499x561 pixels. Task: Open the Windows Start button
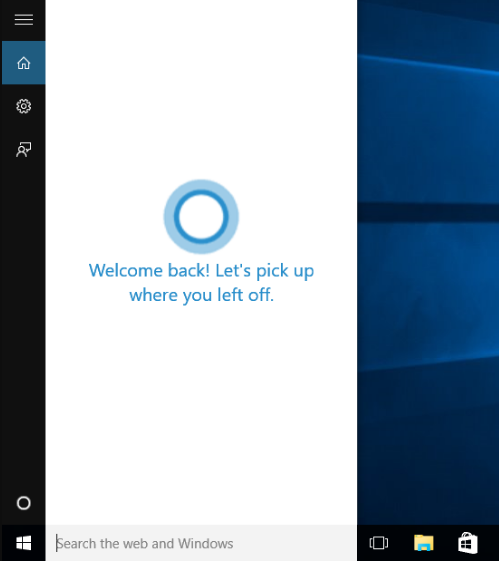(24, 543)
